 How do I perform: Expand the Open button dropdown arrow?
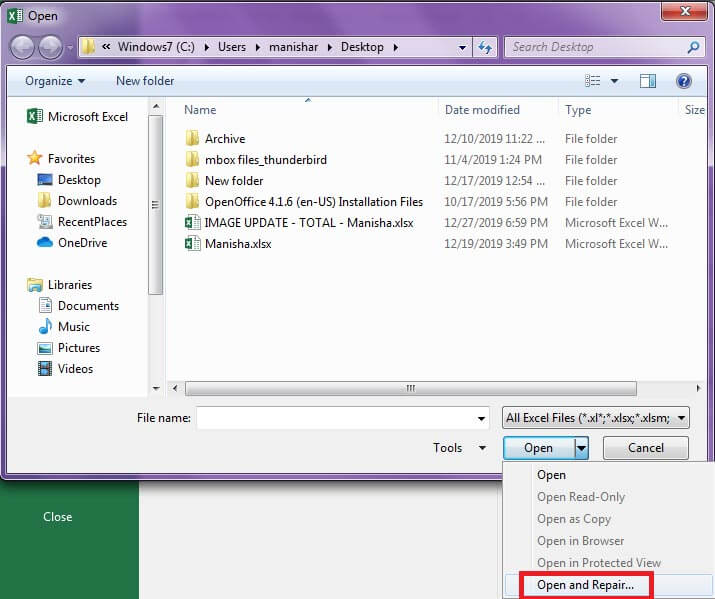[581, 448]
